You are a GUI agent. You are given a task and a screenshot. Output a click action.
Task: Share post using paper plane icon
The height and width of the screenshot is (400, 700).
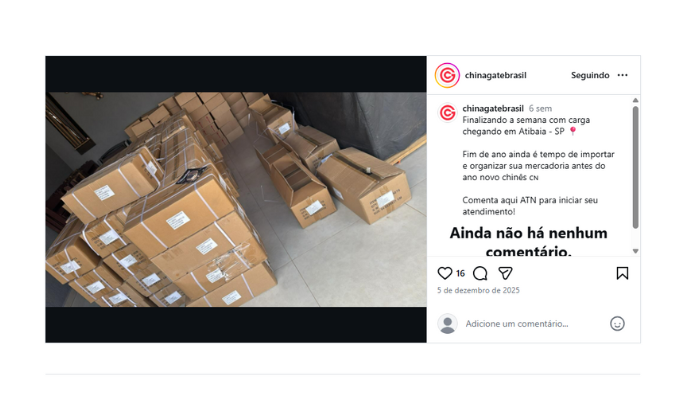[x=505, y=273]
